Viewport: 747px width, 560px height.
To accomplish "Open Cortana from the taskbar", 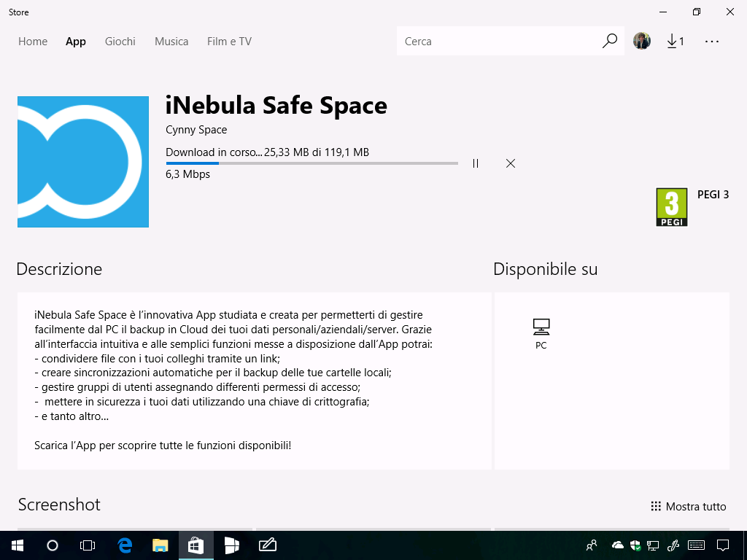I will point(53,545).
